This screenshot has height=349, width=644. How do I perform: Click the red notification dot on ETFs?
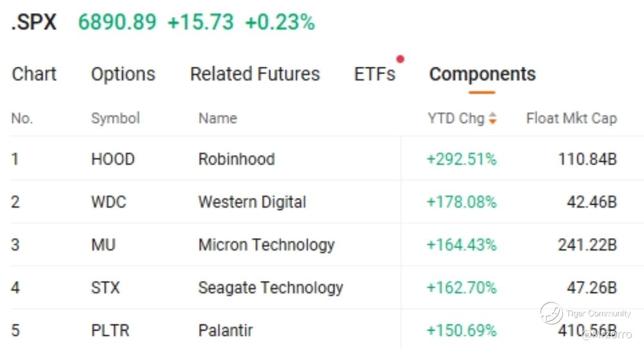[x=400, y=59]
